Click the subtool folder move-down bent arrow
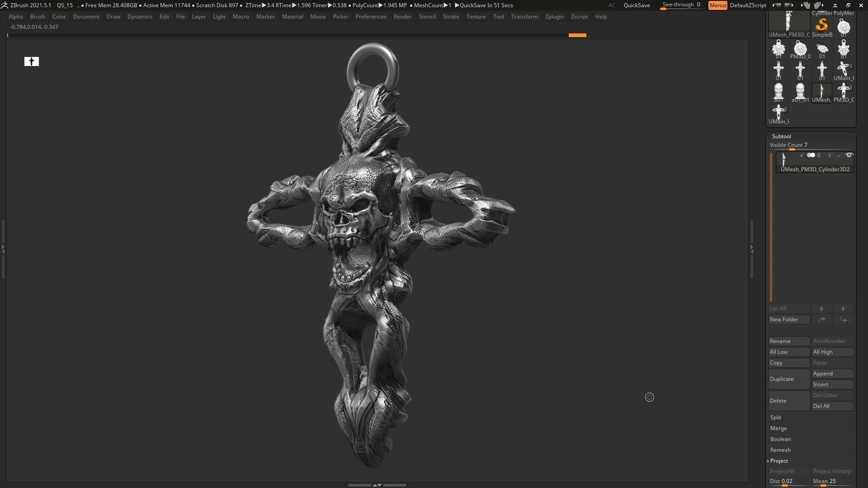The image size is (868, 488). click(x=843, y=319)
